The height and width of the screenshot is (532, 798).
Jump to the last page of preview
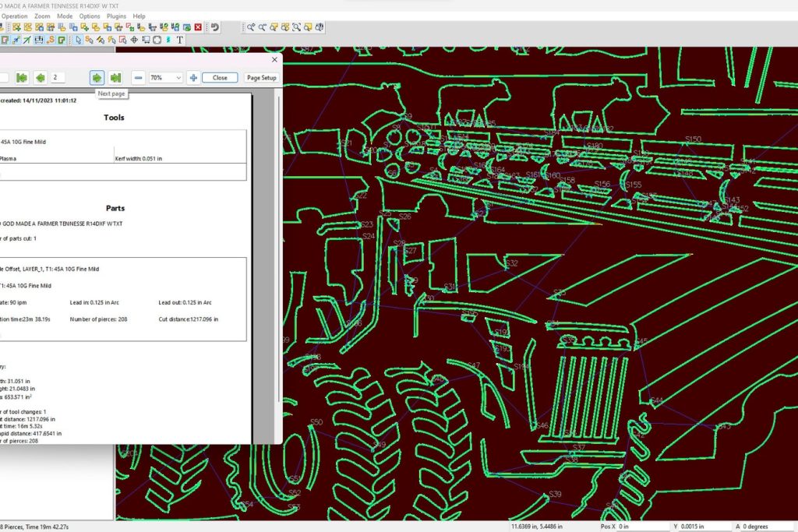[x=115, y=77]
